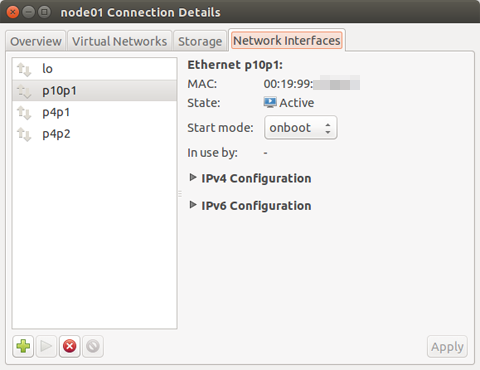This screenshot has width=480, height=370.
Task: Switch to the Overview tab
Action: tap(36, 41)
